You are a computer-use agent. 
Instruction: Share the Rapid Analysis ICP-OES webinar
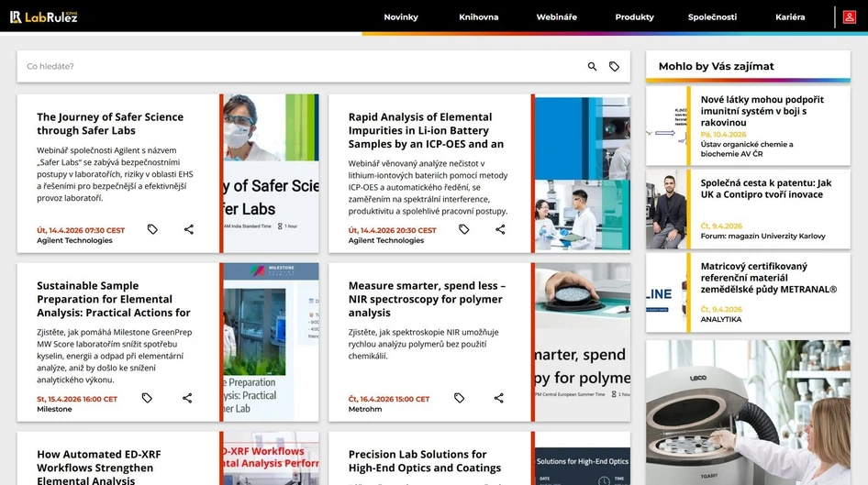[x=500, y=229]
